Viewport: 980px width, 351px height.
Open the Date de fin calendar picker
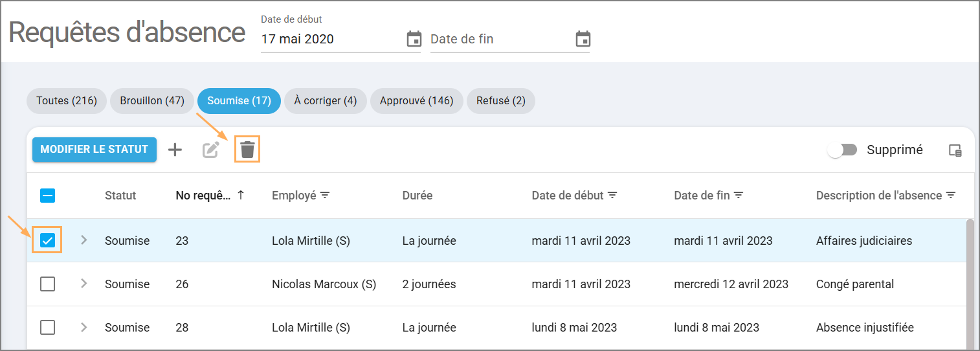[583, 39]
